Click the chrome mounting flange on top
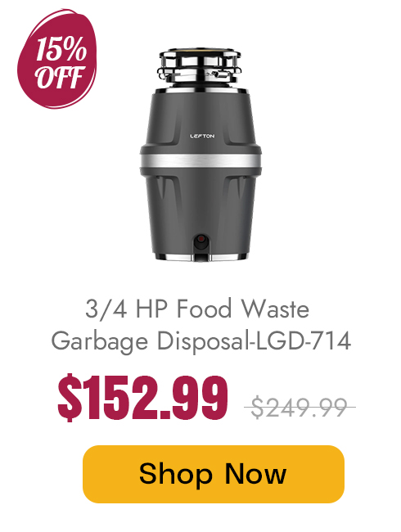Screen dimensions: 401x532 tap(200, 66)
